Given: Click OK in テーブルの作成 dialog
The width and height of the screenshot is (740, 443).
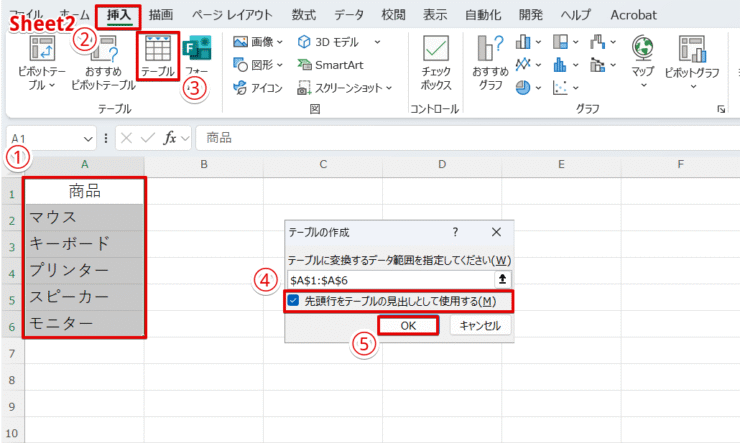Looking at the screenshot, I should pyautogui.click(x=408, y=326).
